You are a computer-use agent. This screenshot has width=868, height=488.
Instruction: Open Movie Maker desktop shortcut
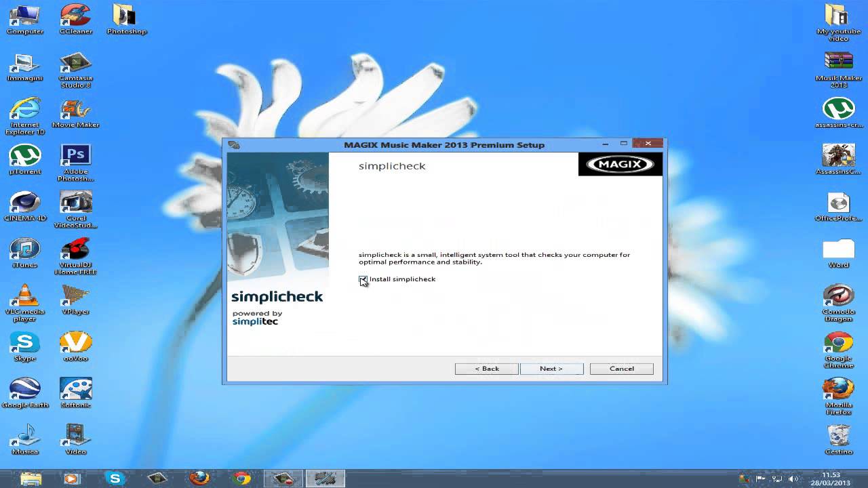pyautogui.click(x=75, y=113)
